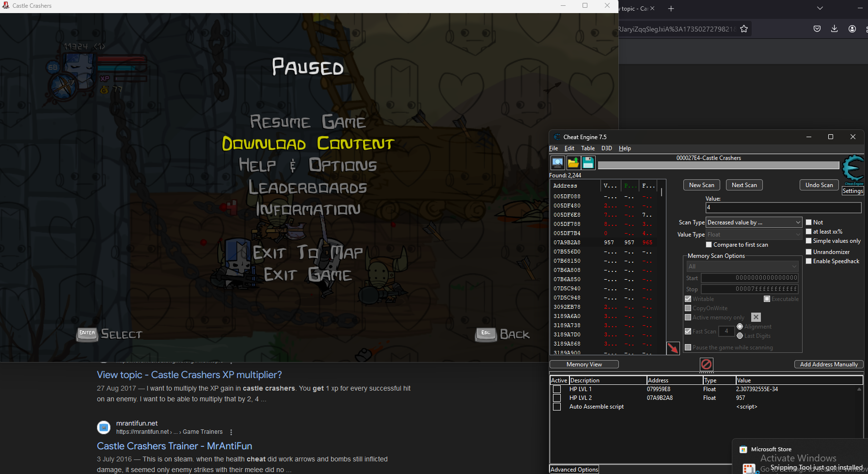Open a cheat table using folder icon
Viewport: 868px width, 474px height.
[573, 162]
